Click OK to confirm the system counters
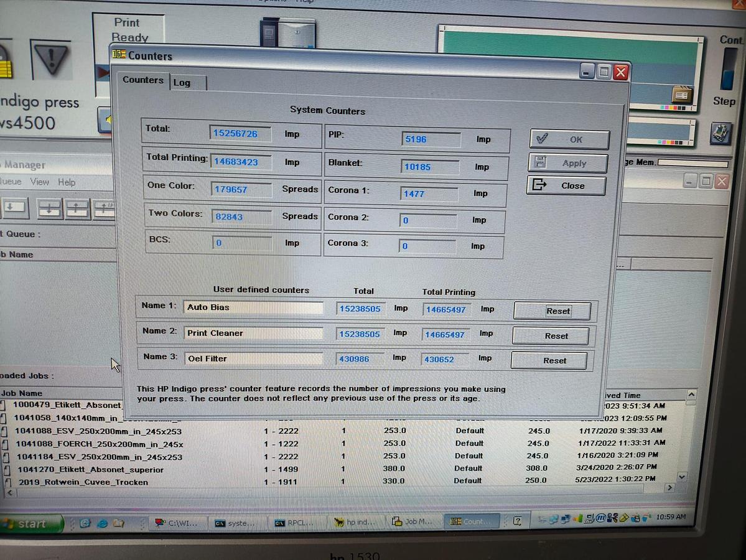 [568, 139]
